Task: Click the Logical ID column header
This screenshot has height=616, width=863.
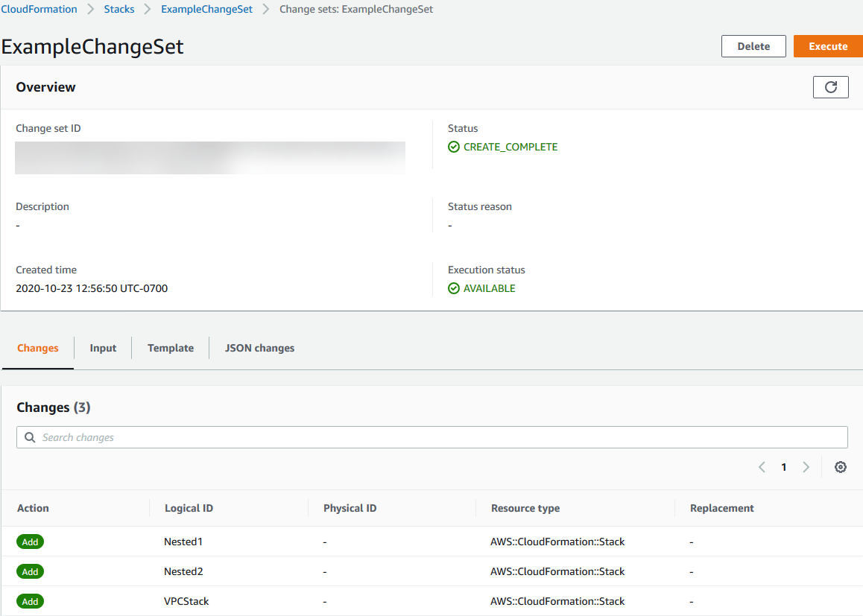Action: coord(189,508)
